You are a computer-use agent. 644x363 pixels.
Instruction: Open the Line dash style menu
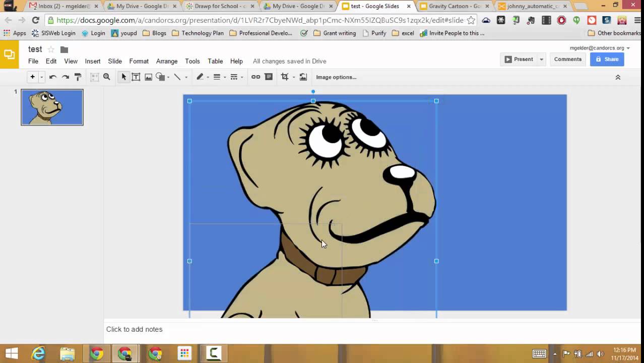tap(236, 77)
